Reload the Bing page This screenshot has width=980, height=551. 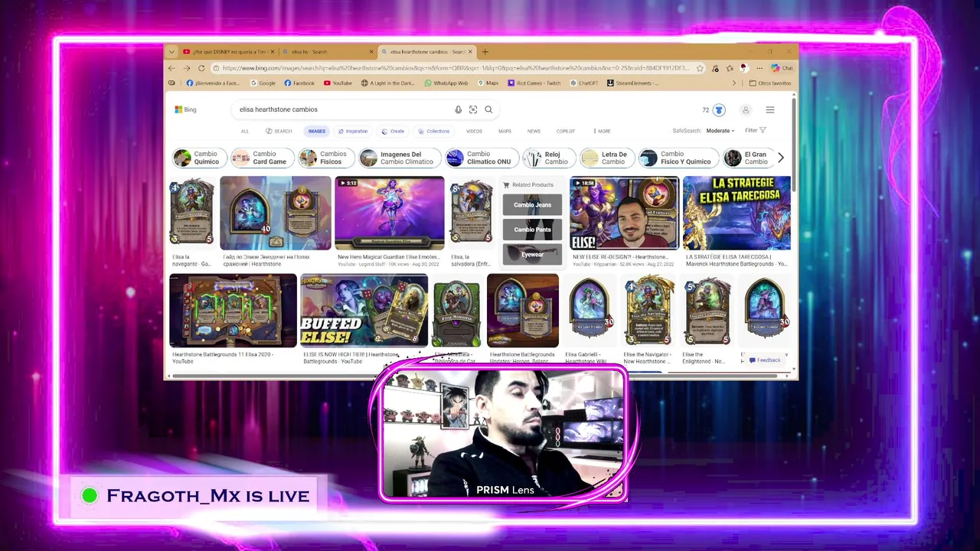pos(201,68)
